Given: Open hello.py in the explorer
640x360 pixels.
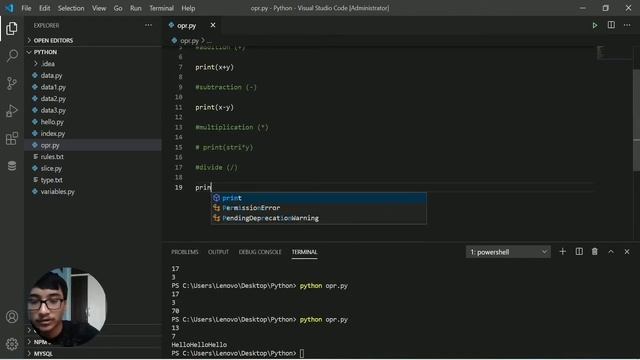Looking at the screenshot, I should pyautogui.click(x=52, y=122).
